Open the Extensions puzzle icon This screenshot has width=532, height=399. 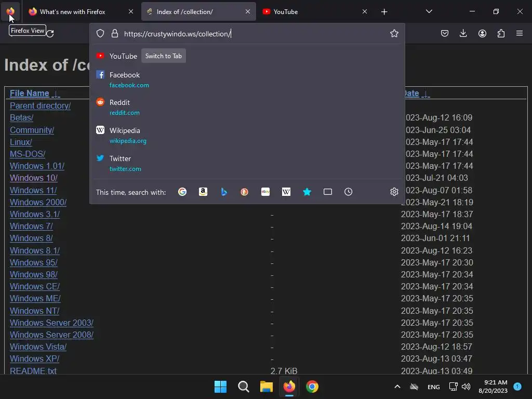[x=501, y=33]
